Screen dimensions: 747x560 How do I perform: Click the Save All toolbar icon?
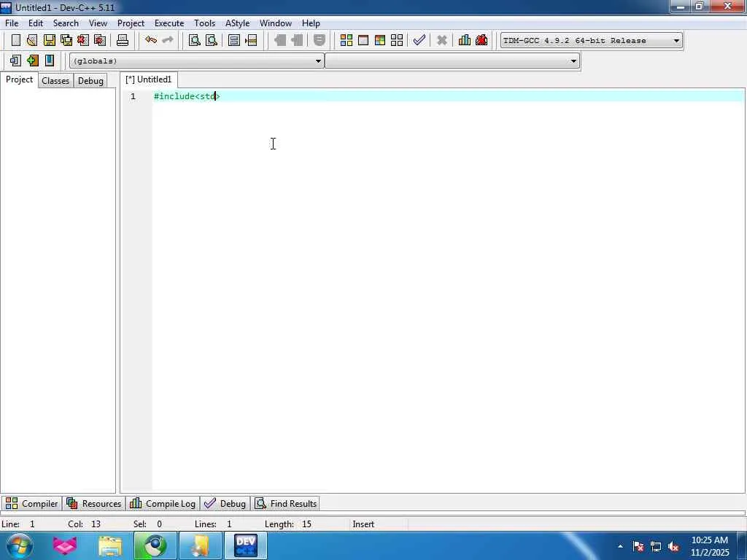click(x=66, y=41)
